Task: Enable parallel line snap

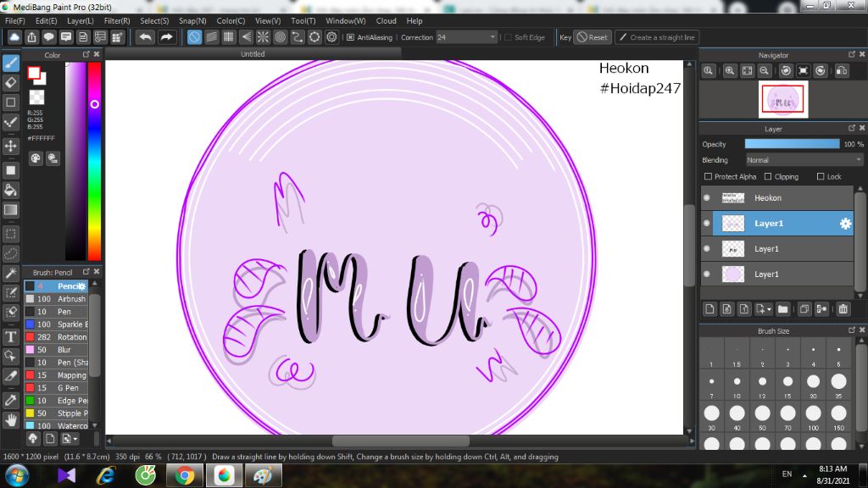Action: tap(211, 37)
